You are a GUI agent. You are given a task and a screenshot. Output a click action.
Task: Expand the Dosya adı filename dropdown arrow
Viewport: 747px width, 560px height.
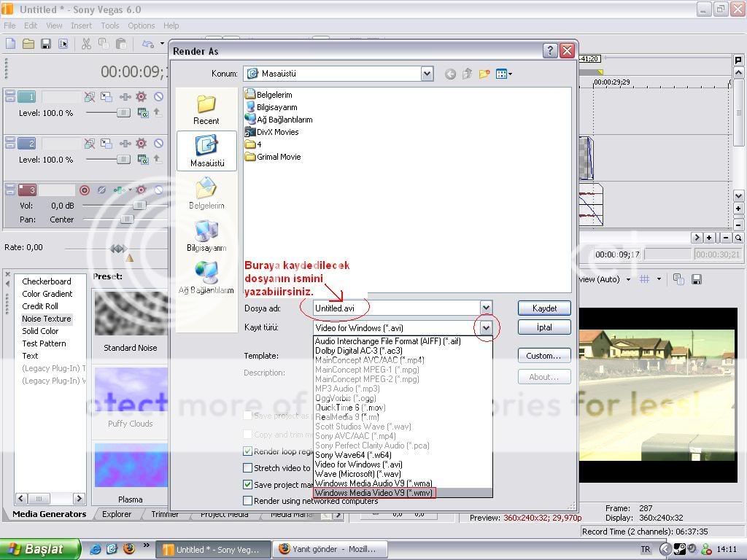click(486, 308)
